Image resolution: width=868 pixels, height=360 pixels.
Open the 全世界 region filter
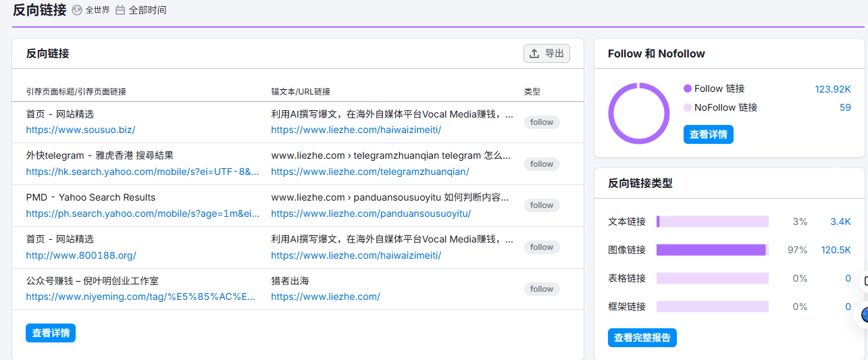97,10
